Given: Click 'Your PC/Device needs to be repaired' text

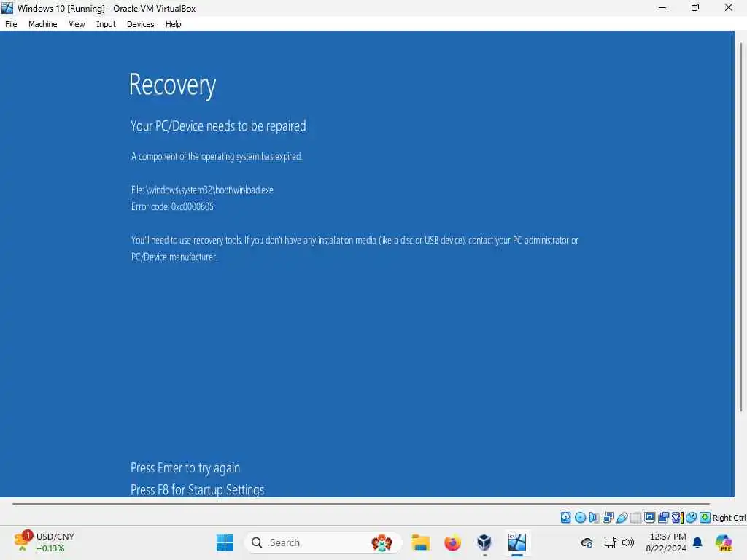Looking at the screenshot, I should 219,126.
